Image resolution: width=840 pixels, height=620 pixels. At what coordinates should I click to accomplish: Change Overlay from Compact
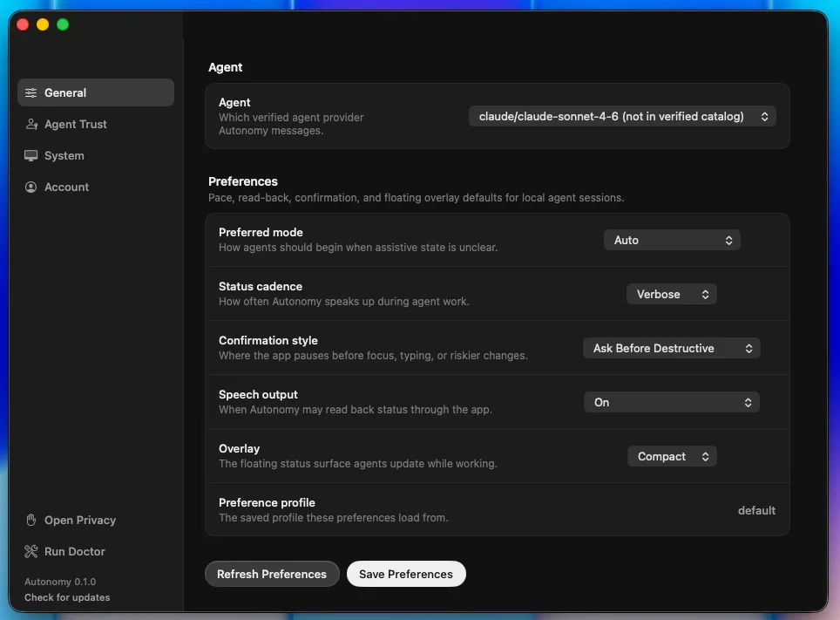click(x=672, y=456)
